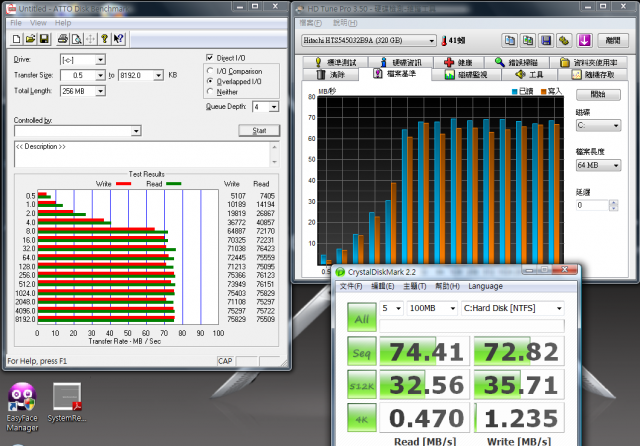Image resolution: width=640 pixels, height=446 pixels.
Task: Open the View menu in ATTO
Action: point(38,23)
